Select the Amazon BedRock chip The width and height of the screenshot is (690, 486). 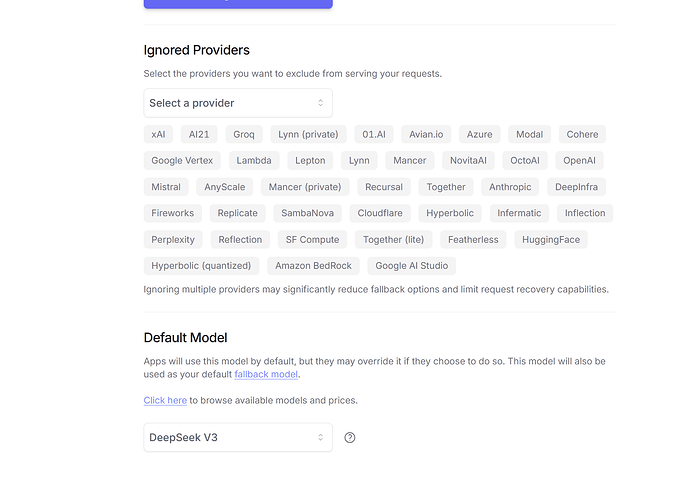313,266
